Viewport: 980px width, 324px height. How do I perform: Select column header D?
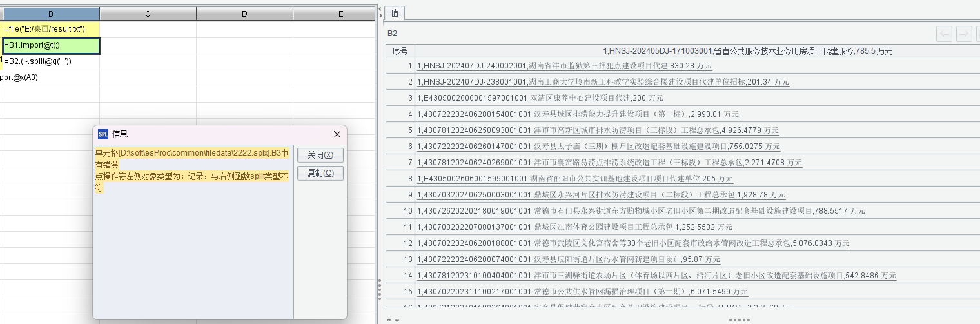click(244, 14)
